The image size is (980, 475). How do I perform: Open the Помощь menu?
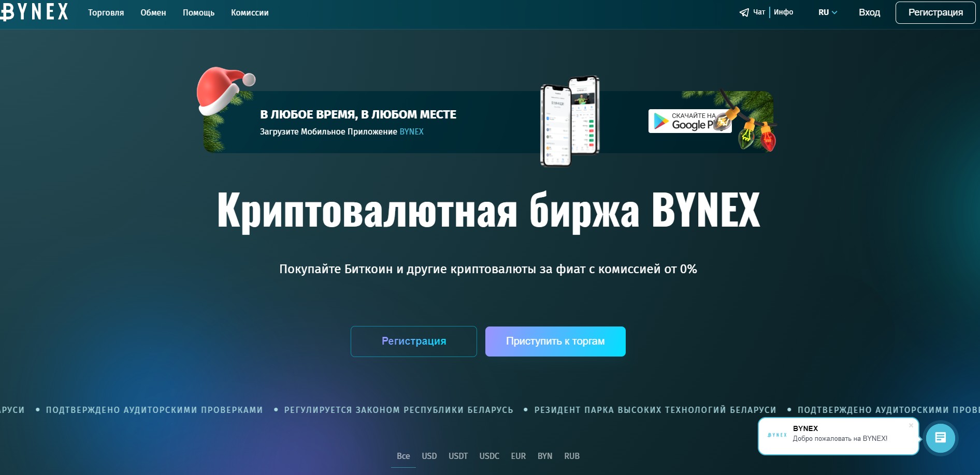tap(198, 12)
